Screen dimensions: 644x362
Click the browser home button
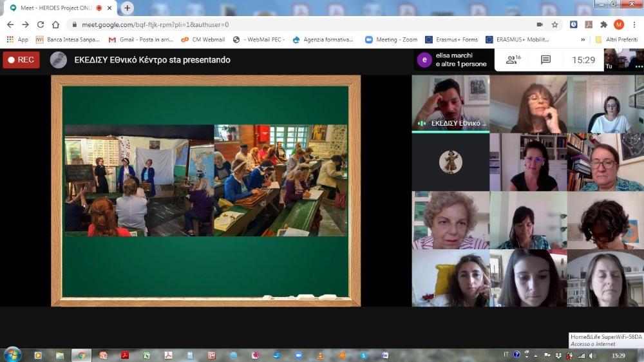tap(56, 24)
